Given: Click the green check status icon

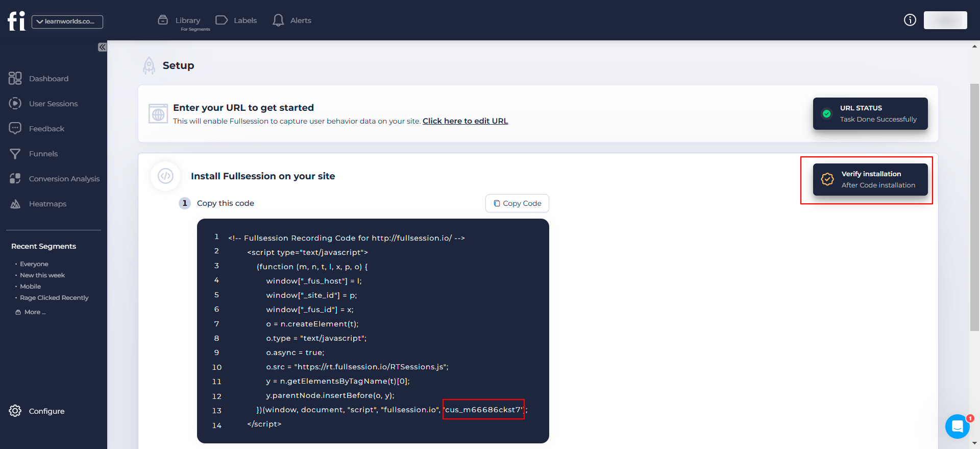Looking at the screenshot, I should pyautogui.click(x=827, y=113).
